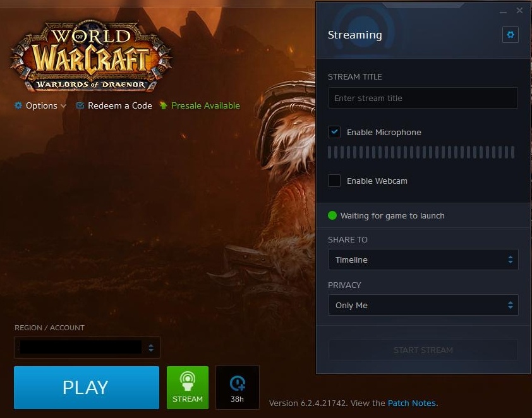Enable the Webcam checkbox
Viewport: 532px width, 418px height.
pos(334,181)
